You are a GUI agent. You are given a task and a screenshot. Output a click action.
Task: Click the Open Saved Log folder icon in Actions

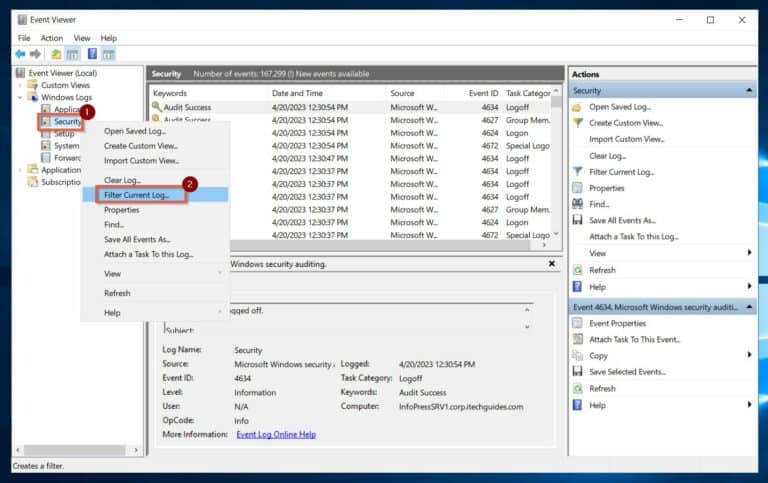(x=577, y=107)
